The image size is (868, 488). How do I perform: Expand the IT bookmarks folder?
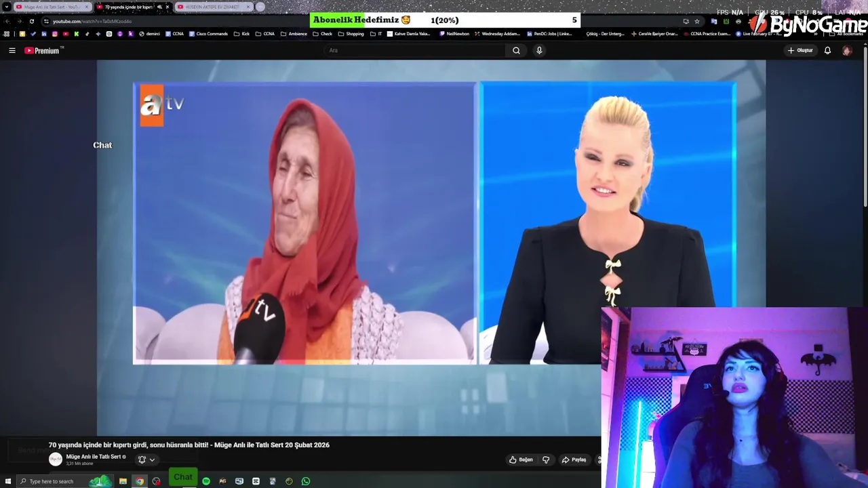[376, 34]
